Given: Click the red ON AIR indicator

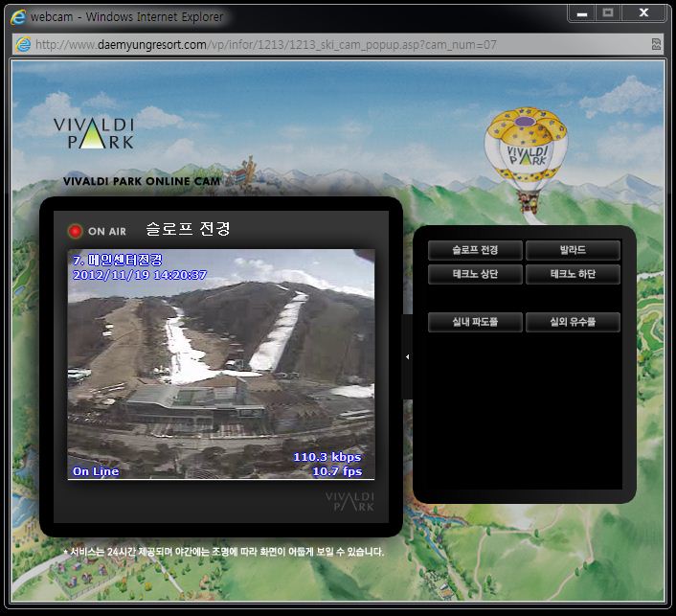Looking at the screenshot, I should [76, 231].
